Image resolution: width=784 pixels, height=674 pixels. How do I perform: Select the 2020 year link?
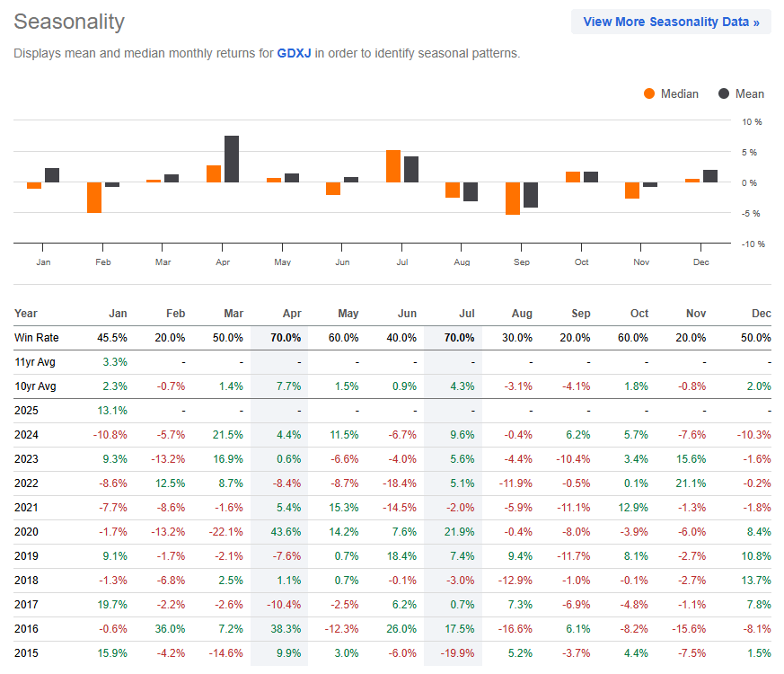27,532
